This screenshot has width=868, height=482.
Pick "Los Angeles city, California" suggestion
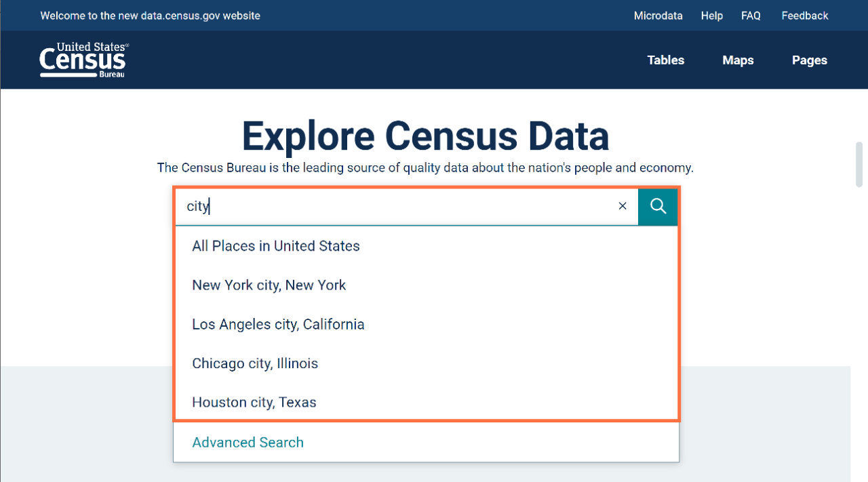[x=427, y=325]
